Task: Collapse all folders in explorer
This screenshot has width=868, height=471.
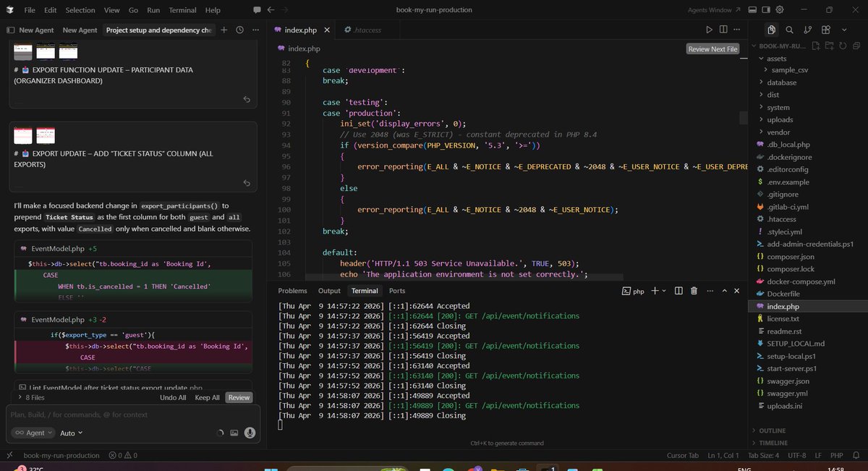Action: click(855, 46)
